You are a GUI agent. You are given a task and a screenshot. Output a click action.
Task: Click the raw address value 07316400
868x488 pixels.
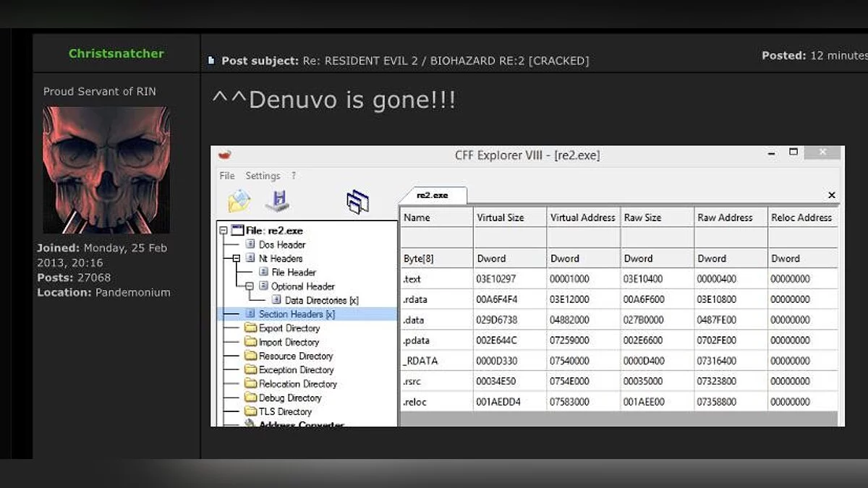[718, 361]
